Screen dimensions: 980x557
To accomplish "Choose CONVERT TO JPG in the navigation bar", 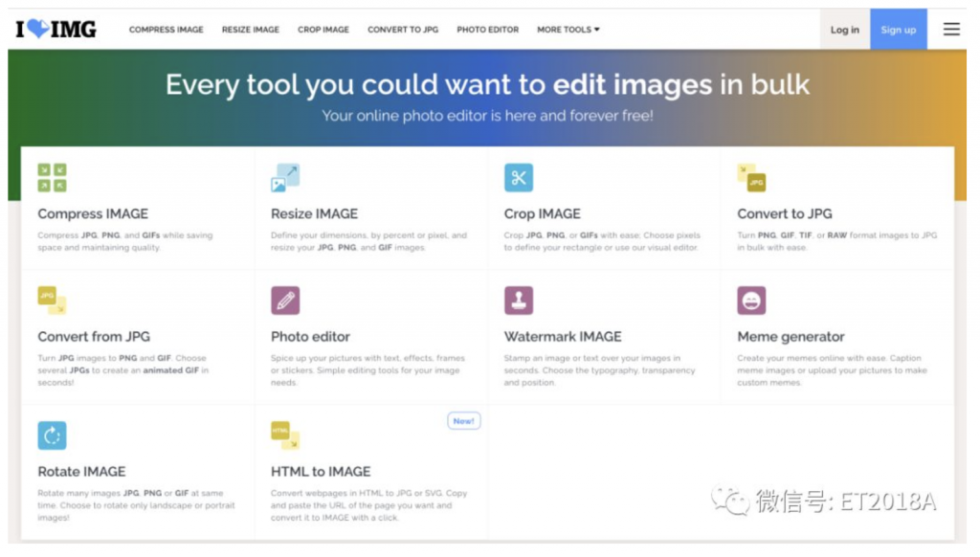I will point(403,30).
